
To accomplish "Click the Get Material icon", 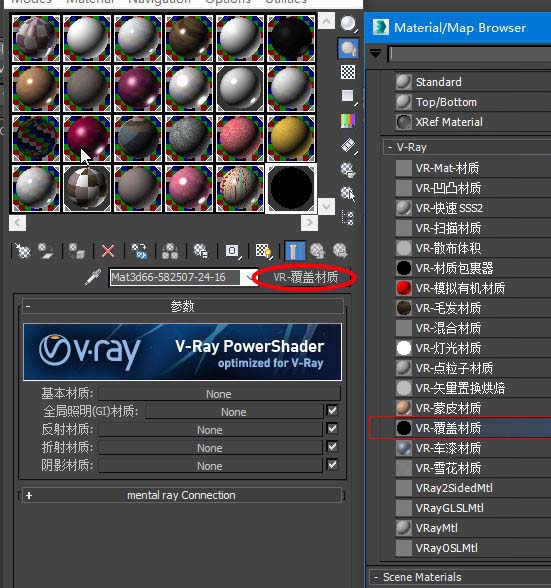I will coord(23,251).
